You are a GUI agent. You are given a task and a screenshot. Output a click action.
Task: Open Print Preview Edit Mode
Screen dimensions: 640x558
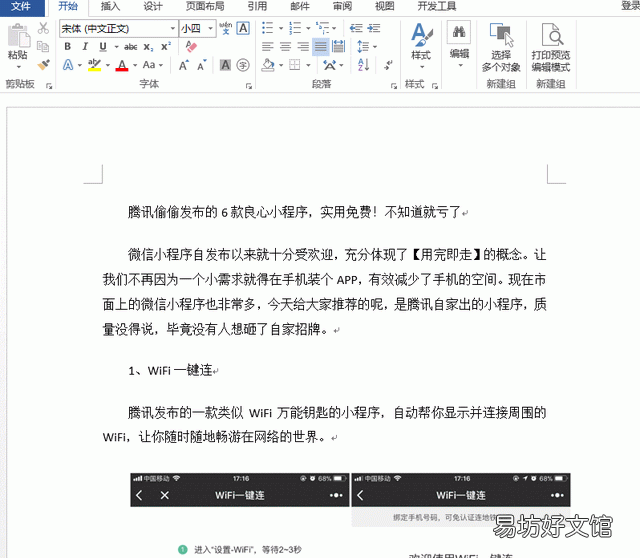(x=551, y=47)
